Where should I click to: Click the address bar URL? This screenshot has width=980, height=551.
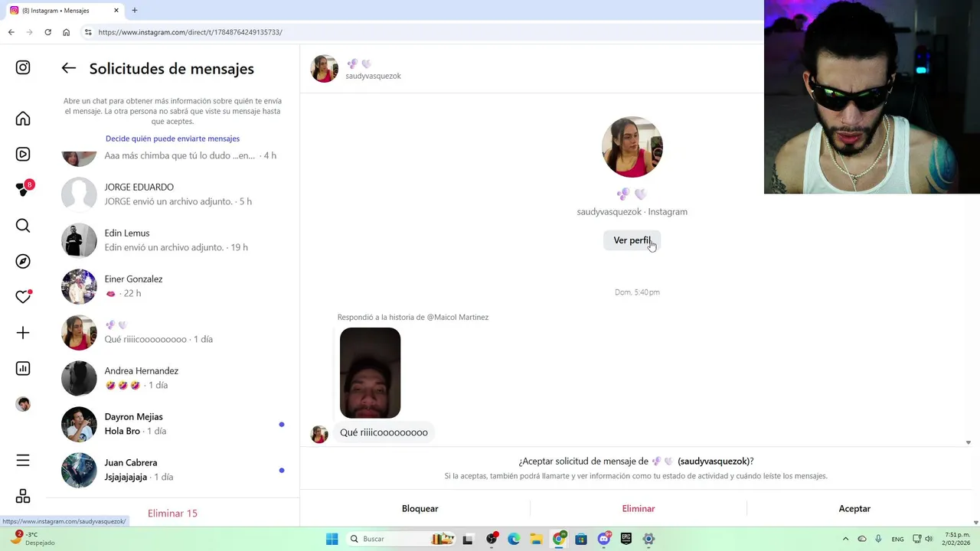(x=191, y=32)
